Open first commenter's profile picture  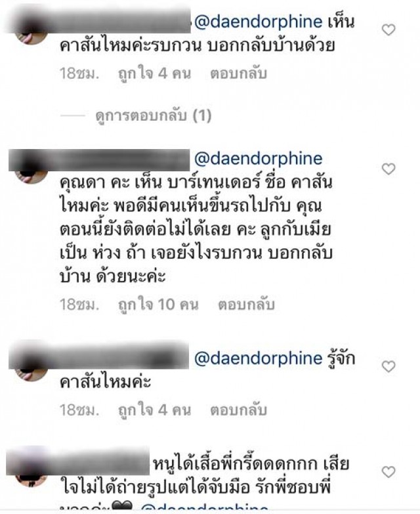[30, 33]
